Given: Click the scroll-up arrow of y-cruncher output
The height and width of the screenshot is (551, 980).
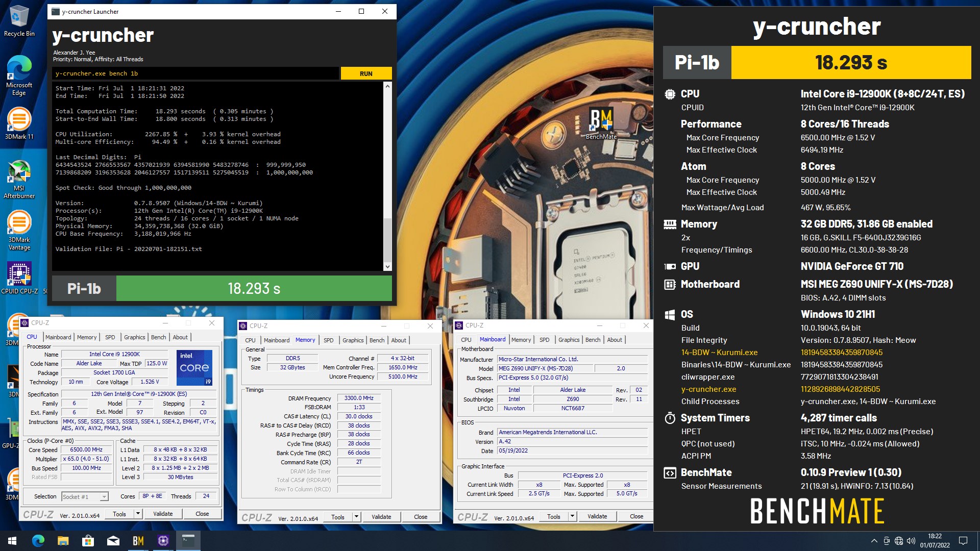Looking at the screenshot, I should (x=387, y=86).
